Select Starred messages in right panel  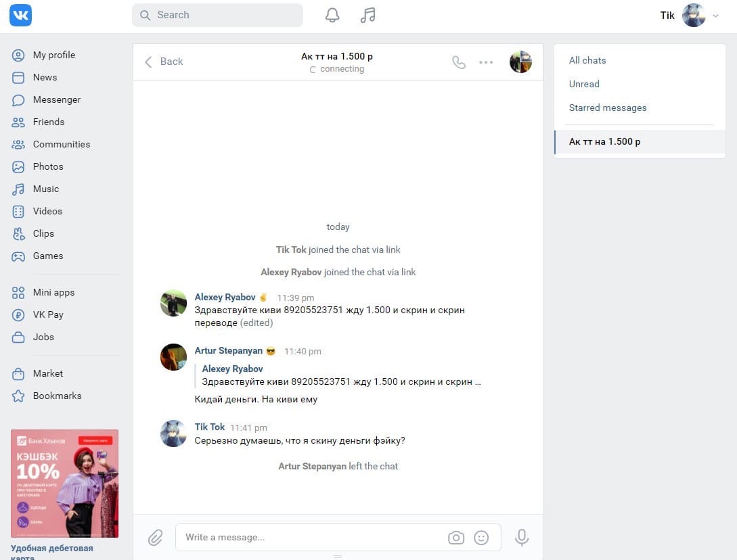[608, 108]
